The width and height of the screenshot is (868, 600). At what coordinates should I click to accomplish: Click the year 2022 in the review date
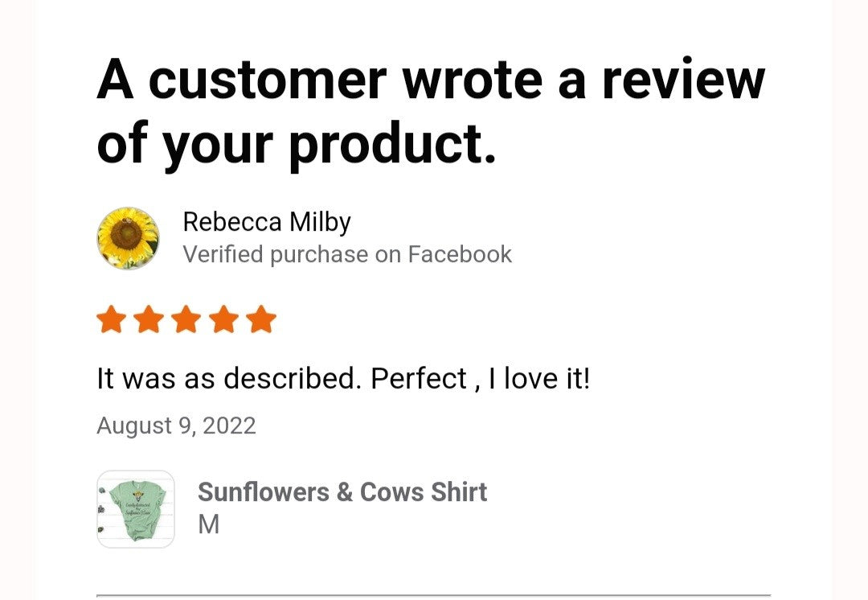click(x=229, y=425)
